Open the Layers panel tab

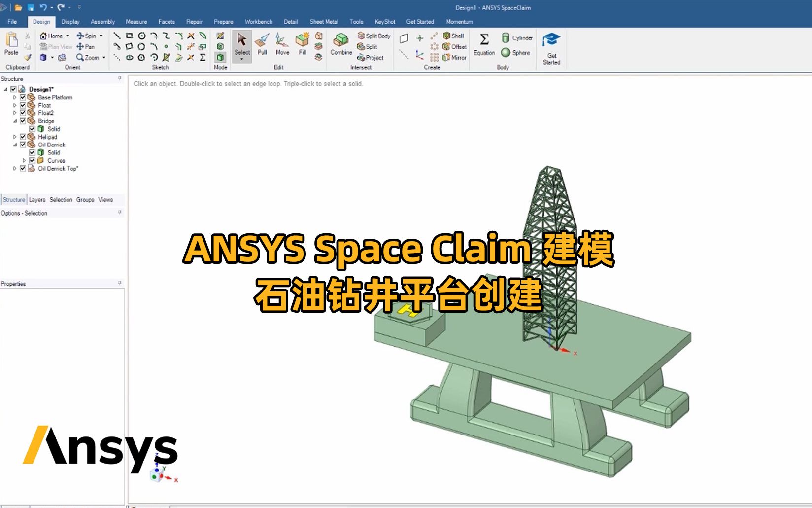pyautogui.click(x=37, y=200)
